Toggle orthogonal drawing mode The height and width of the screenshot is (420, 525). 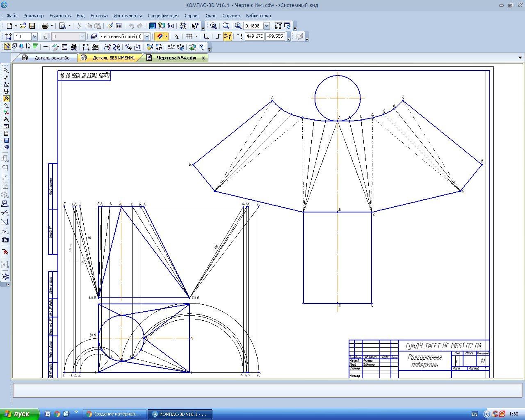coord(218,37)
